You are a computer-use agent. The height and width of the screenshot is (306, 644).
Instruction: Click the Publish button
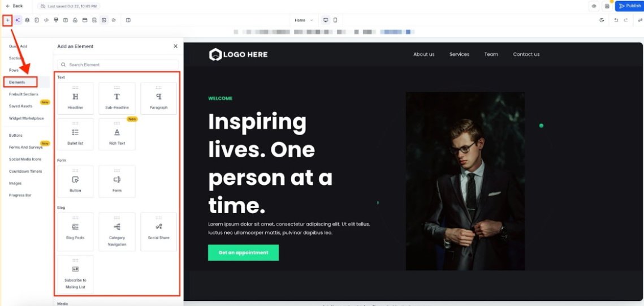point(629,6)
